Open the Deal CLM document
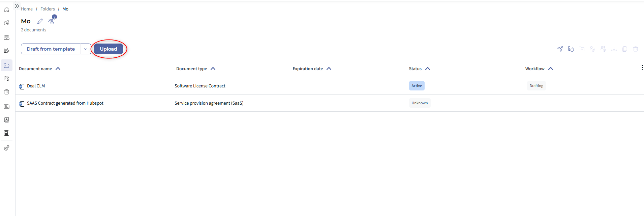This screenshot has height=216, width=644. tap(36, 86)
